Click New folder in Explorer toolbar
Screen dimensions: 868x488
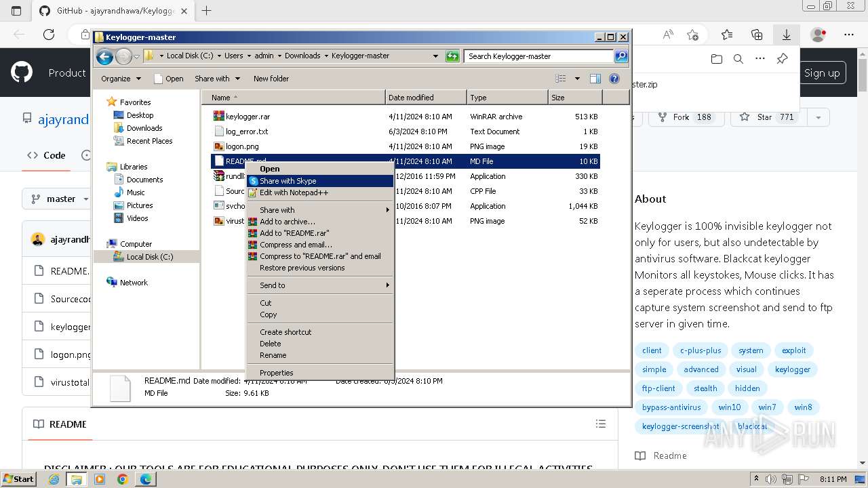[x=271, y=79]
